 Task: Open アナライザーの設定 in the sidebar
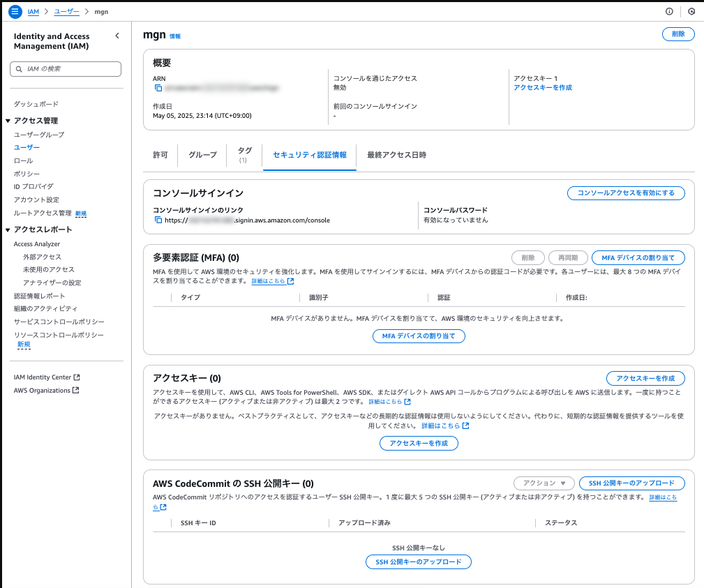[52, 282]
